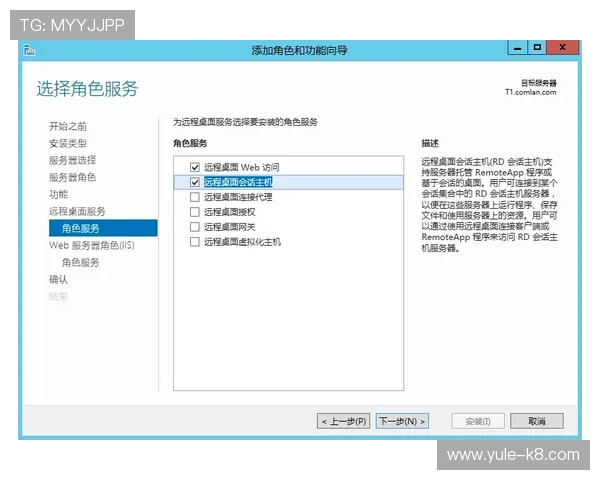Image resolution: width=600 pixels, height=480 pixels.
Task: Go to the 开始之前 wizard step
Action: pos(68,126)
